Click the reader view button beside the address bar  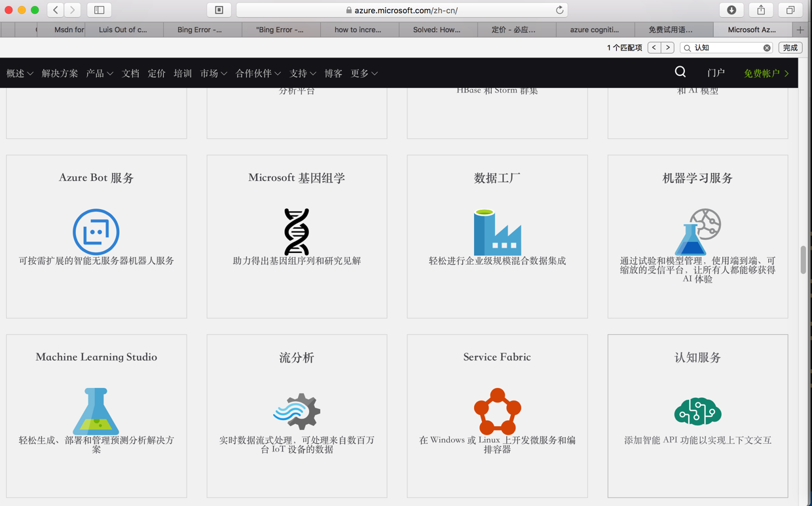219,10
